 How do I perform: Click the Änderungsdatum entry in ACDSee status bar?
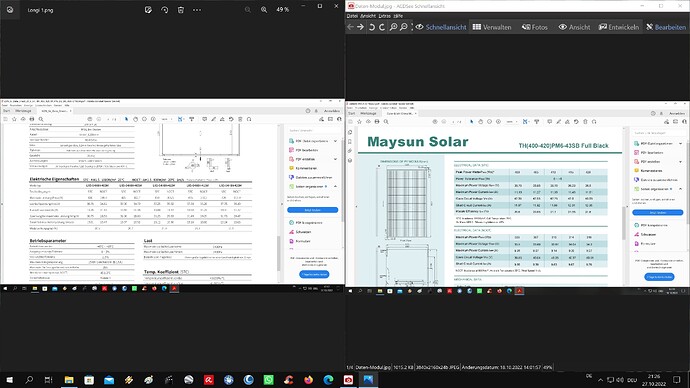(501, 367)
